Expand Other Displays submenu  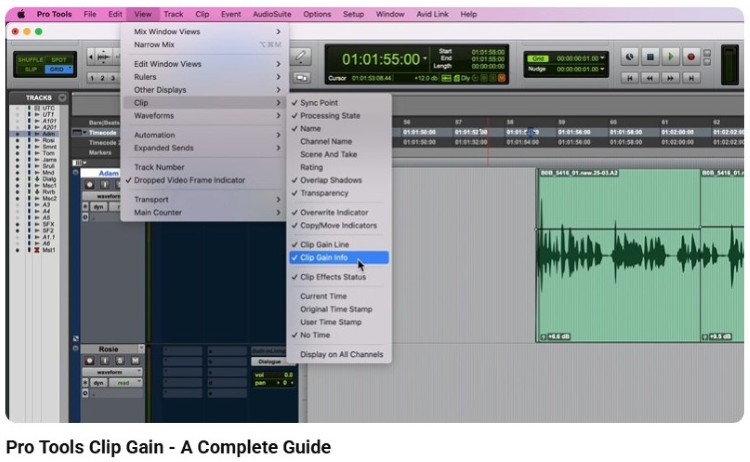(204, 90)
